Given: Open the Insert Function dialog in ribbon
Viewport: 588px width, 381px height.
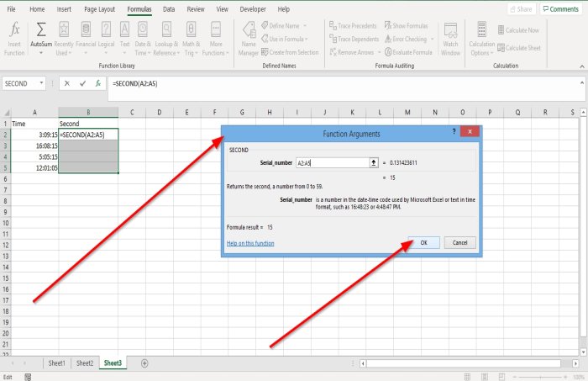Looking at the screenshot, I should click(14, 39).
